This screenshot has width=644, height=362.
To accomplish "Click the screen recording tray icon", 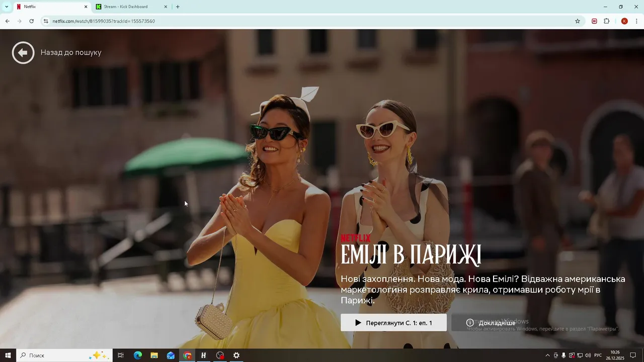I will click(572, 355).
